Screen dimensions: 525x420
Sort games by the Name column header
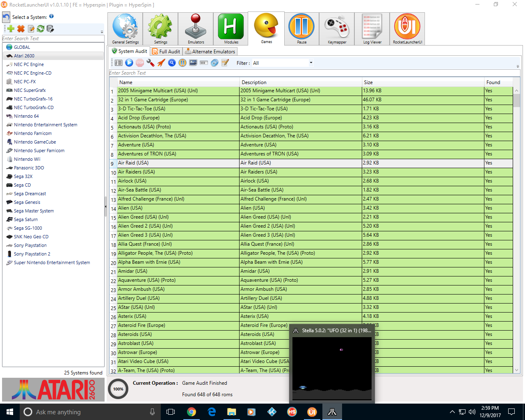178,82
